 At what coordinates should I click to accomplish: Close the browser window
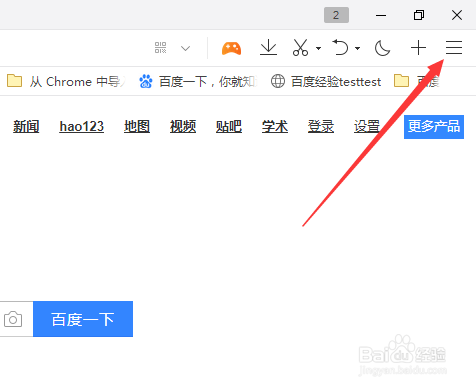(x=457, y=15)
